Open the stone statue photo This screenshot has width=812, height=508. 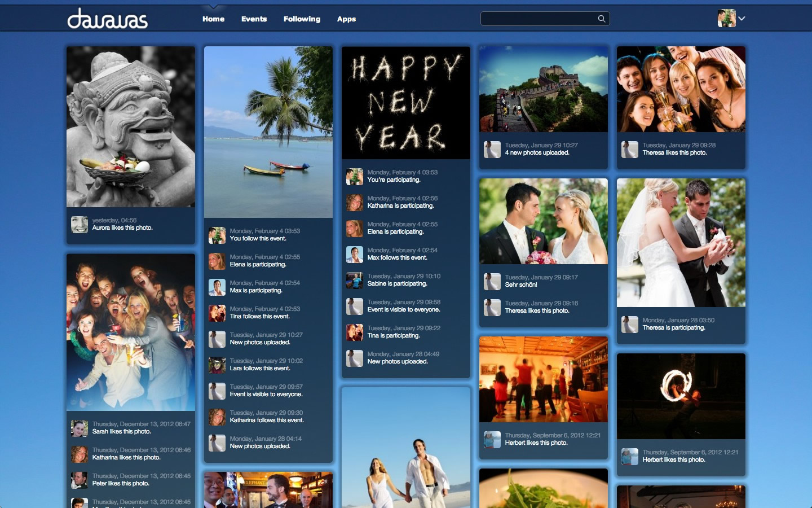(x=131, y=126)
